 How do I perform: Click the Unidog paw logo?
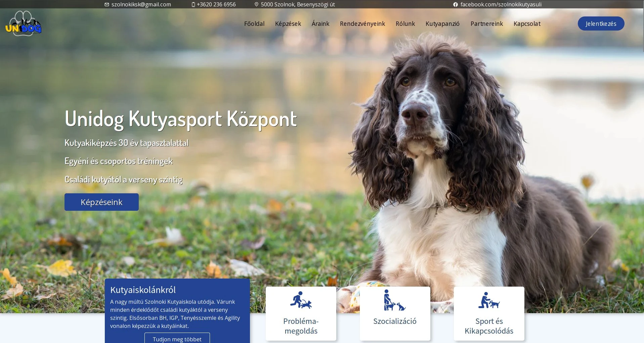pos(23,23)
